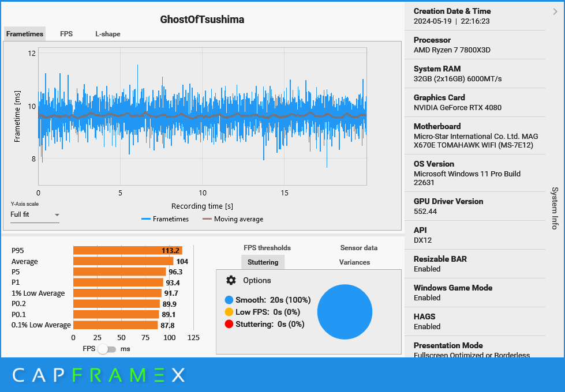Click the Average bar showing 104
Screen dimensions: 565x392
(124, 261)
